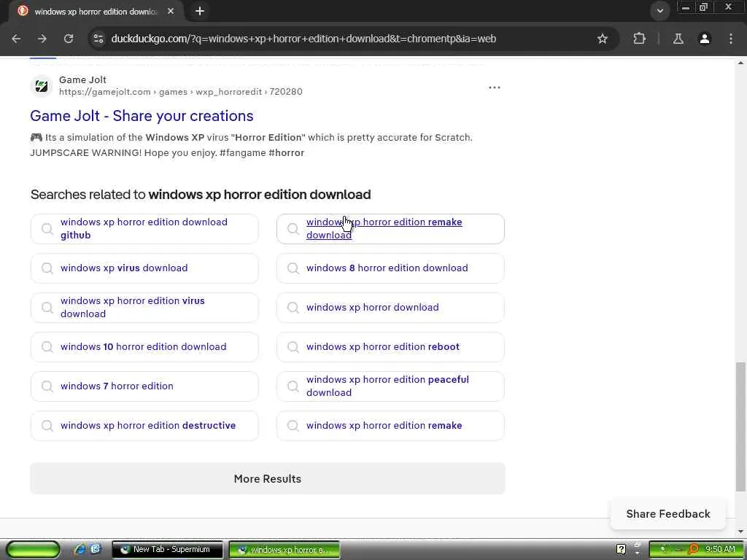Click the scrollbar up arrow
Screen dimensions: 747x560
coord(740,63)
